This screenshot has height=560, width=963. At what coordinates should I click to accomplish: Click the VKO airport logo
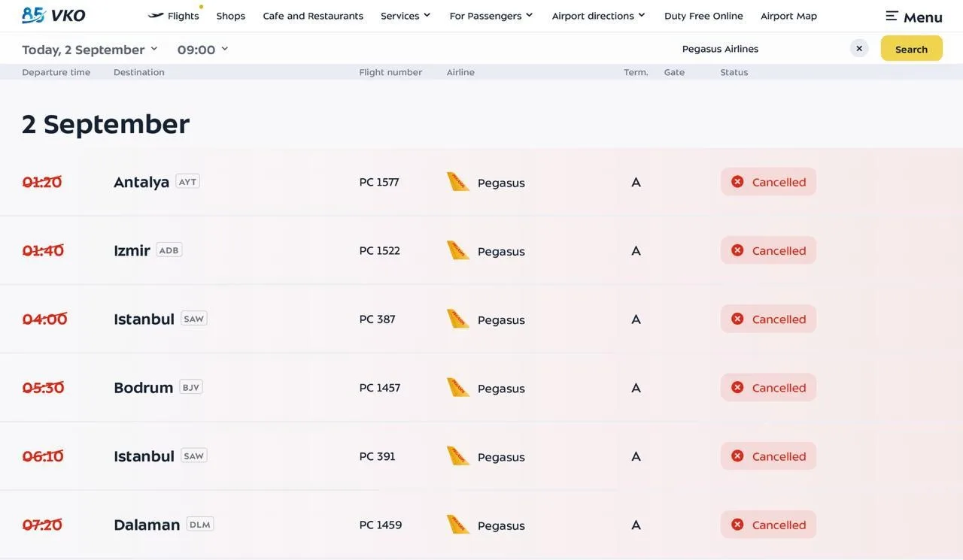53,15
